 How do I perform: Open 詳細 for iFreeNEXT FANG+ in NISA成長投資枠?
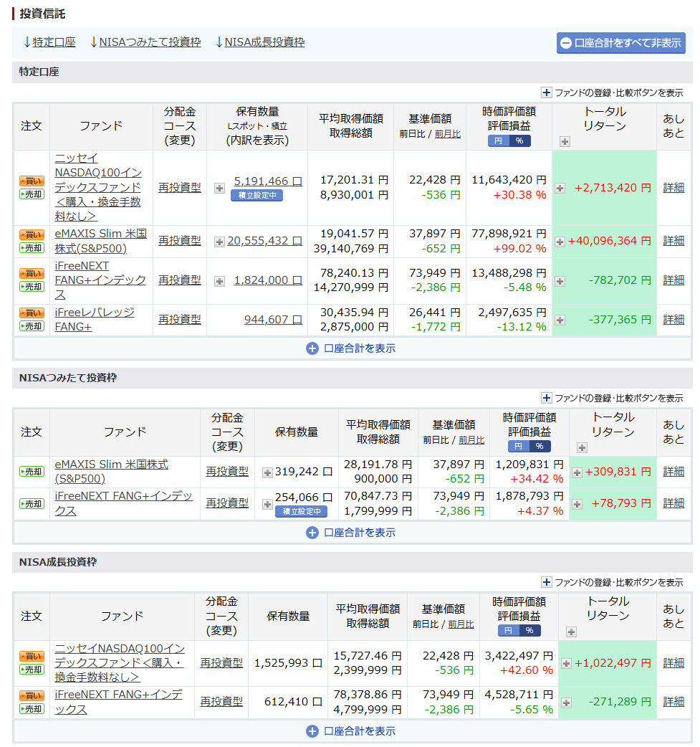coord(673,701)
